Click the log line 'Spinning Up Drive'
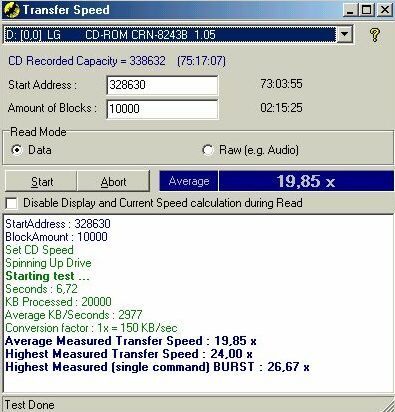This screenshot has height=412, width=395. pos(48,263)
